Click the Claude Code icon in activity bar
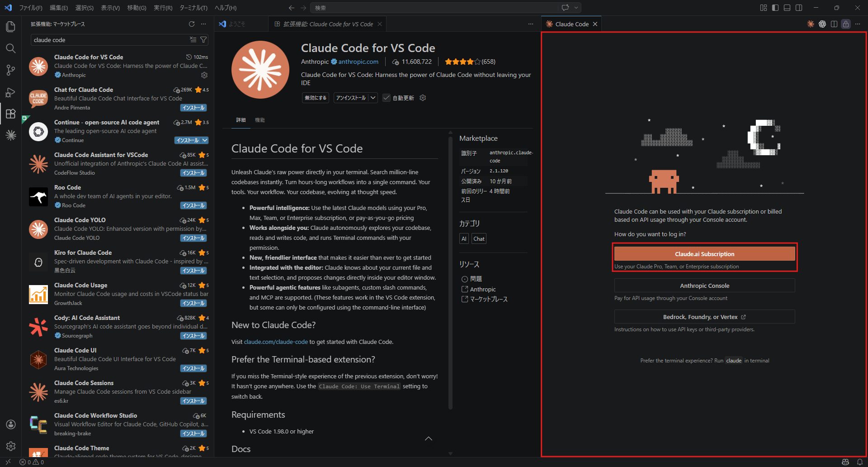The width and height of the screenshot is (868, 467). tap(11, 135)
